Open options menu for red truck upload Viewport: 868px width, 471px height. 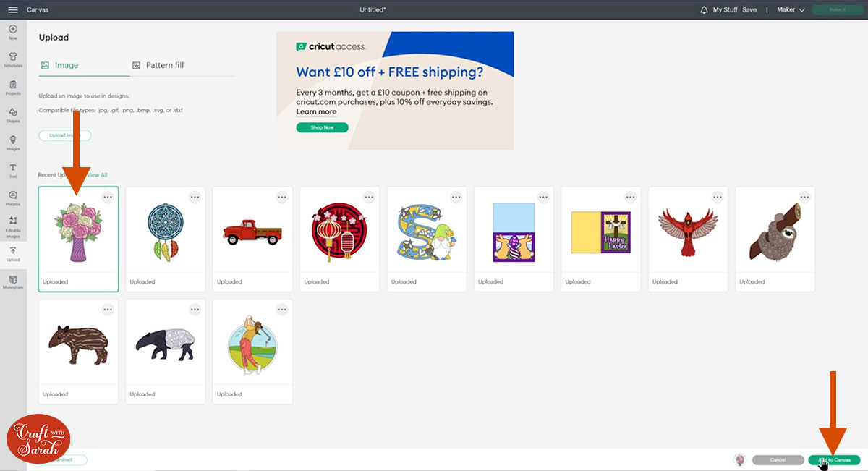[282, 197]
